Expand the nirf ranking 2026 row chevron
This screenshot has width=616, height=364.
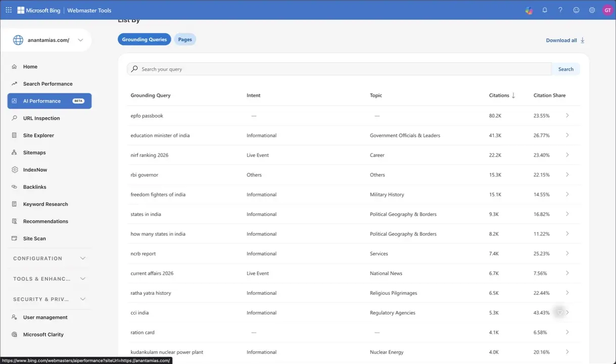(567, 155)
